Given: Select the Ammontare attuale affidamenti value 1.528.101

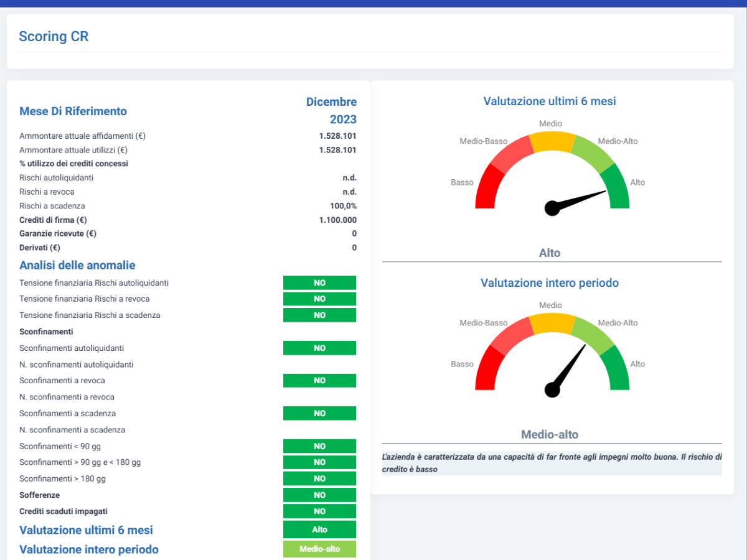Looking at the screenshot, I should tap(338, 136).
